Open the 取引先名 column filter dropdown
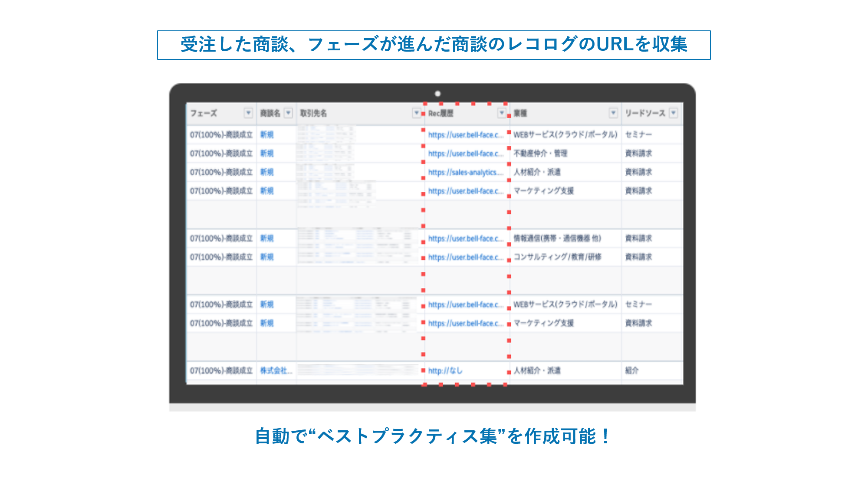 [x=417, y=113]
